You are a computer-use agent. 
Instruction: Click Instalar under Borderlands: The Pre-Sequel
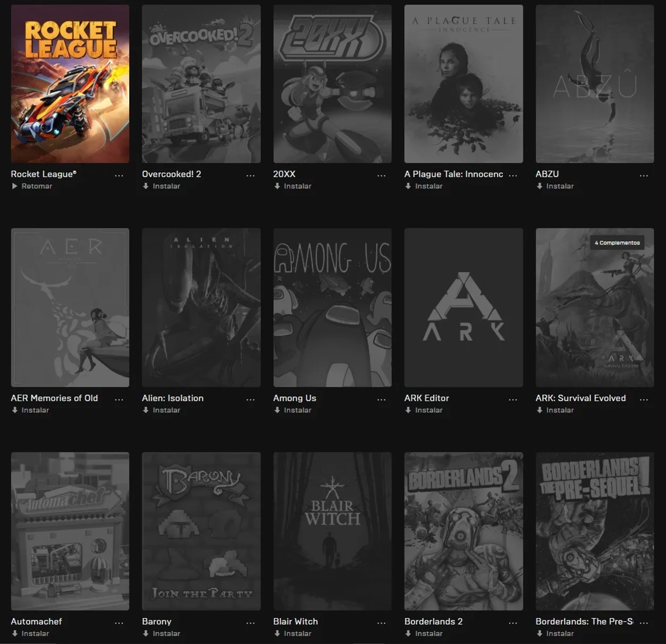555,633
